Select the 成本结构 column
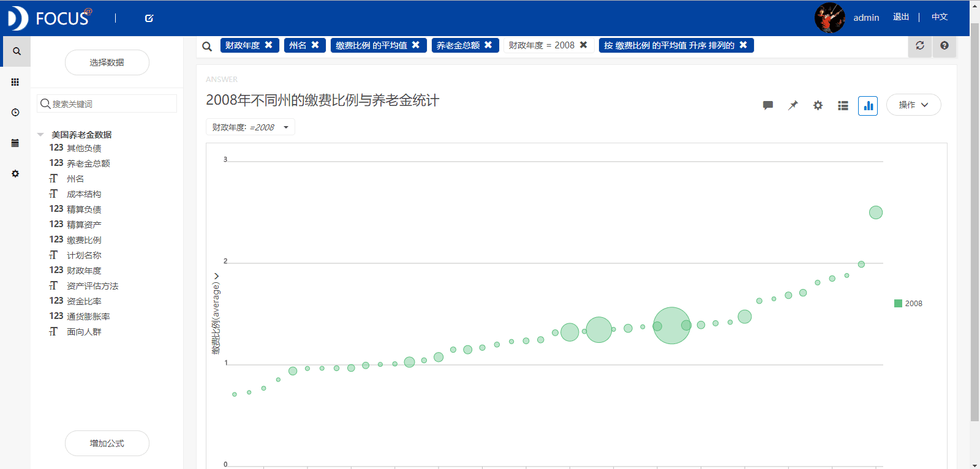Screen dimensions: 980x469 [x=84, y=194]
